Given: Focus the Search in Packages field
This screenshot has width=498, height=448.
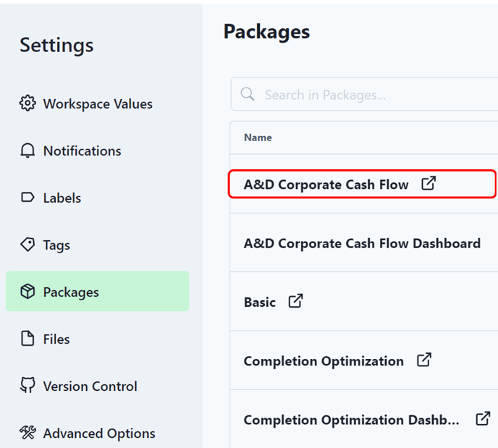Looking at the screenshot, I should coord(364,94).
